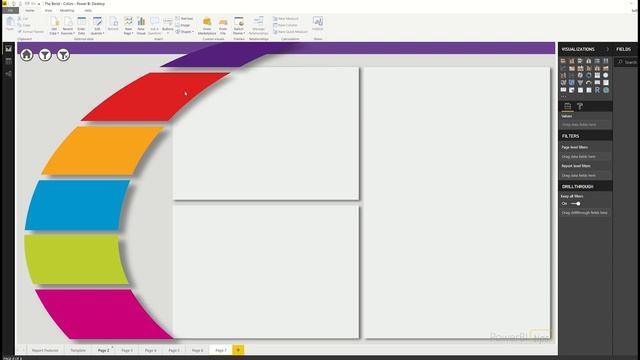Open the Report Features page tab

click(x=45, y=350)
